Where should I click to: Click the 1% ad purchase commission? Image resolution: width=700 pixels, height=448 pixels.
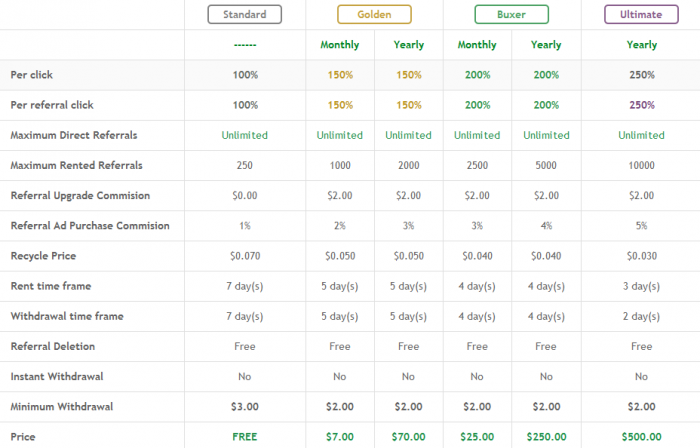click(x=245, y=225)
